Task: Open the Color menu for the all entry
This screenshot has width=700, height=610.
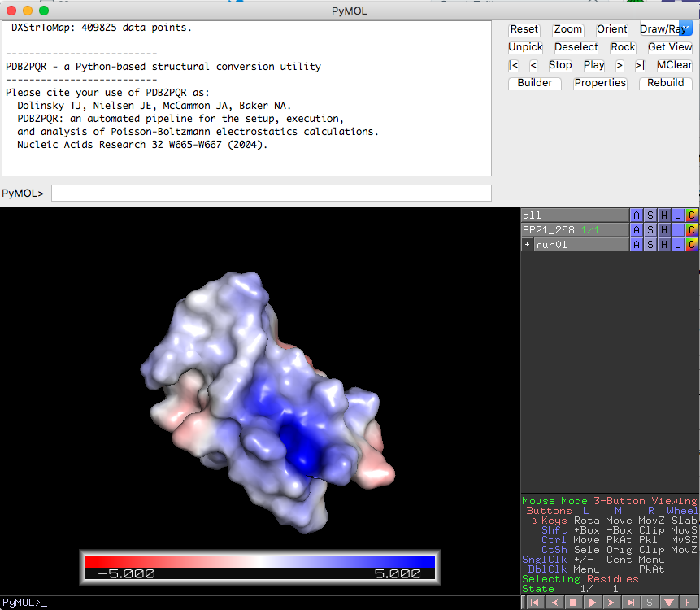Action: [x=693, y=215]
